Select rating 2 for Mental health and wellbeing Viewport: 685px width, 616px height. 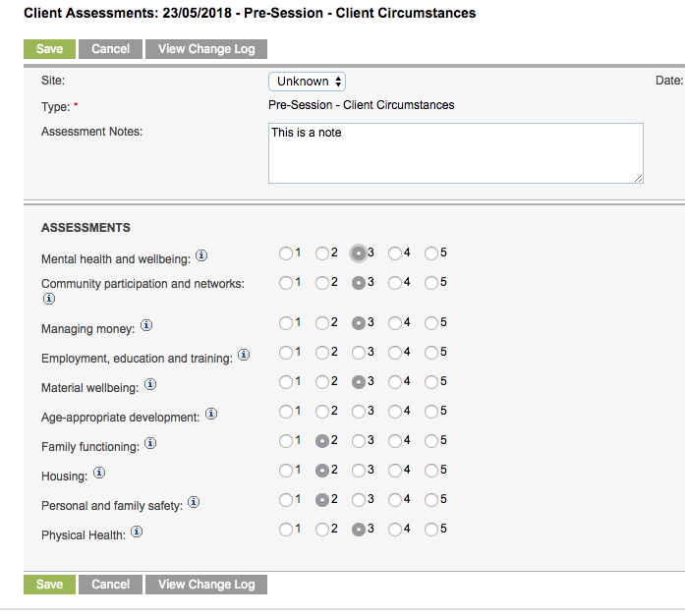click(322, 253)
